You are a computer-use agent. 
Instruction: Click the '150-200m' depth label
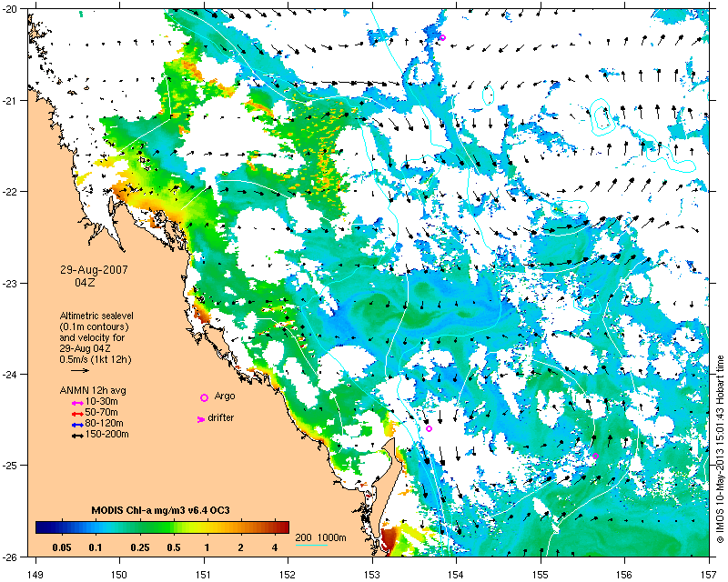[106, 435]
